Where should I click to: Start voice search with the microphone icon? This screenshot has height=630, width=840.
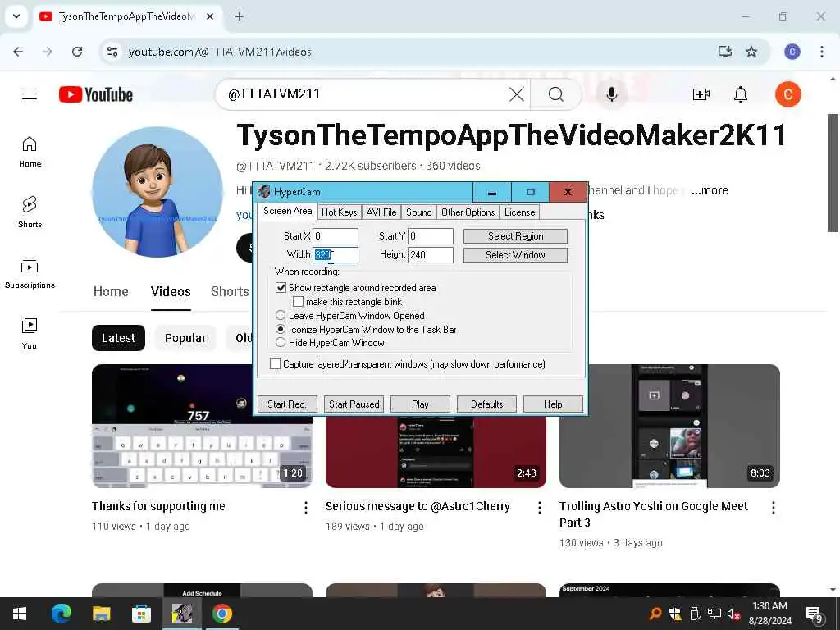[x=611, y=94]
